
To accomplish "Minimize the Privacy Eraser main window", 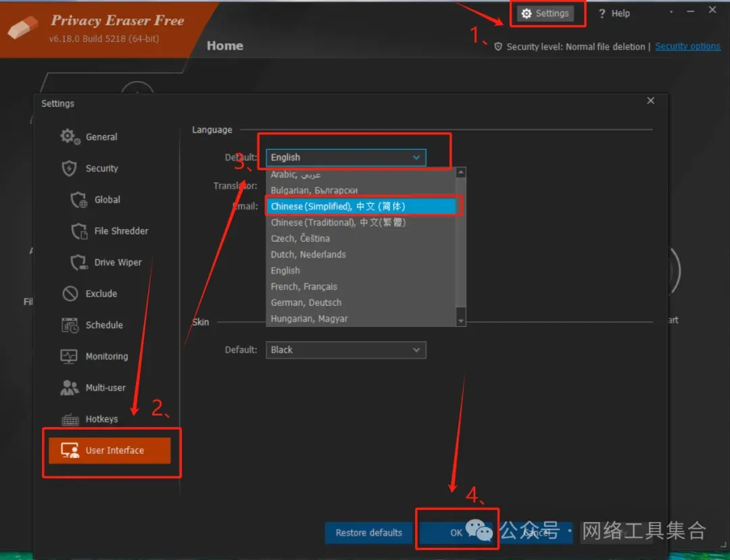I will tap(691, 11).
